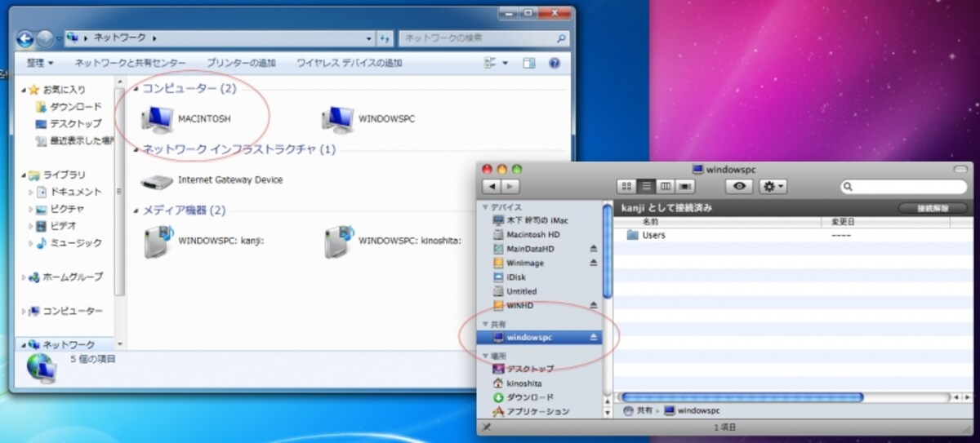Eject the windowspc shared volume
Image resolution: width=980 pixels, height=443 pixels.
click(594, 337)
